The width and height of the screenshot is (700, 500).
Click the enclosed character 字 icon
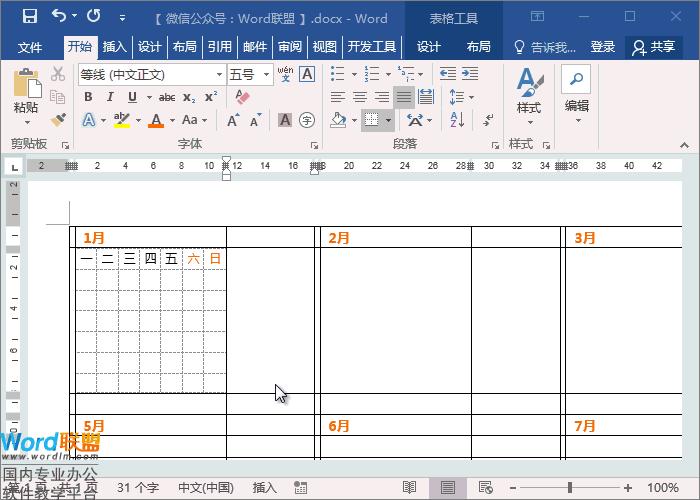307,120
